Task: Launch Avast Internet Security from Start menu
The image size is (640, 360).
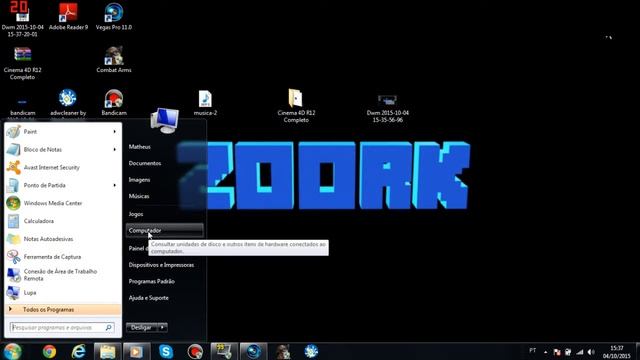Action: (63, 167)
